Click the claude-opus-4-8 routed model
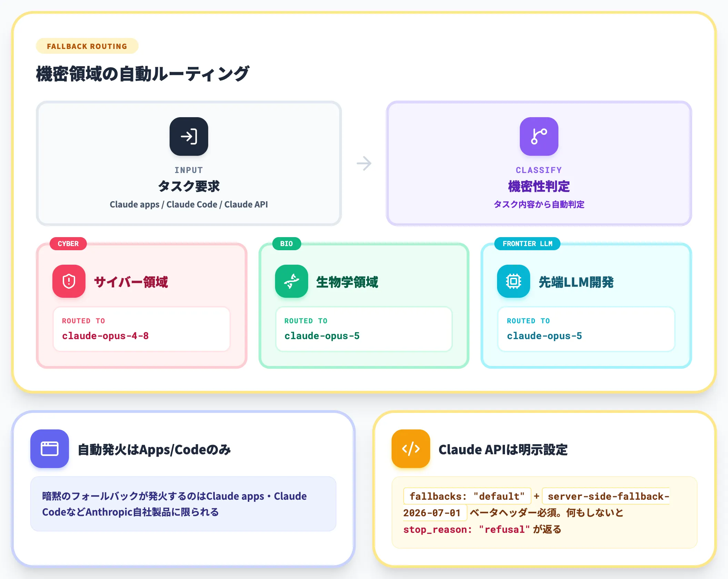 pos(105,336)
